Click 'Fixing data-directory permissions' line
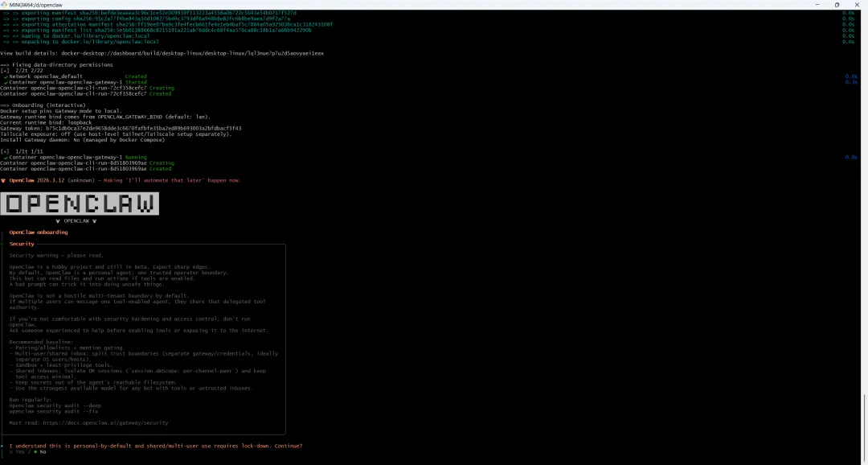The image size is (868, 465). click(56, 65)
